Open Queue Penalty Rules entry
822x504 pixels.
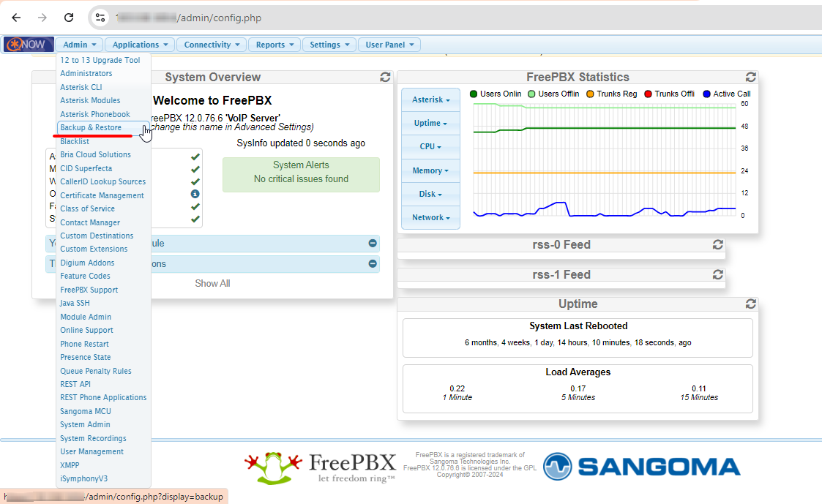(95, 371)
